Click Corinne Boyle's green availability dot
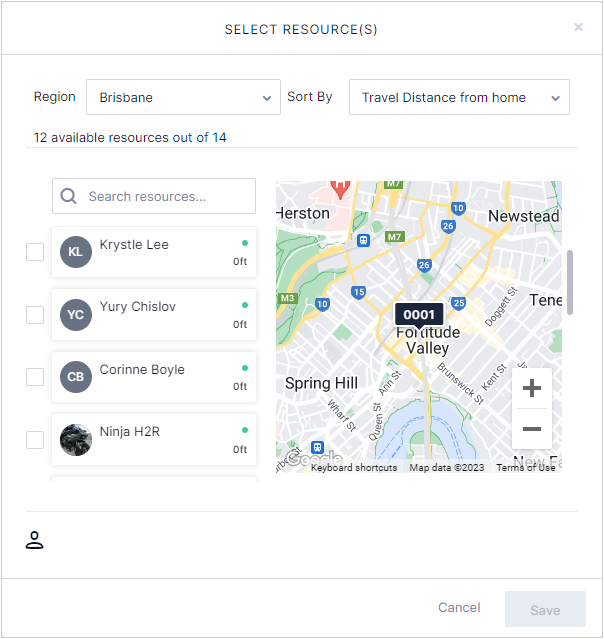The height and width of the screenshot is (639, 604). pyautogui.click(x=245, y=368)
